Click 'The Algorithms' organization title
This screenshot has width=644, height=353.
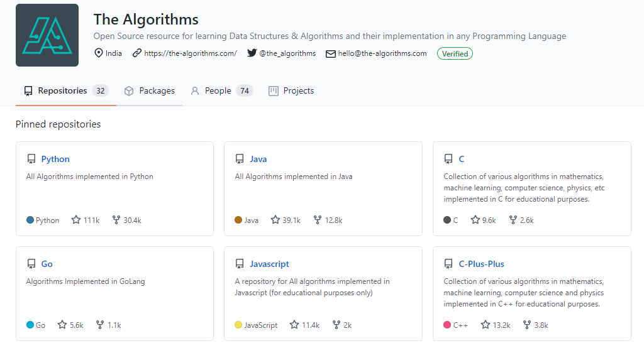146,19
